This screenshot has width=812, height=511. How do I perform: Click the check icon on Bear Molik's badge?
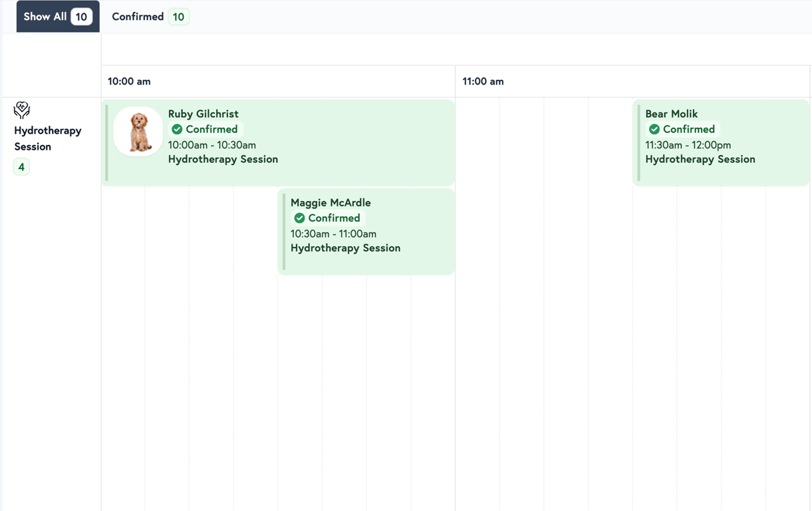[654, 129]
